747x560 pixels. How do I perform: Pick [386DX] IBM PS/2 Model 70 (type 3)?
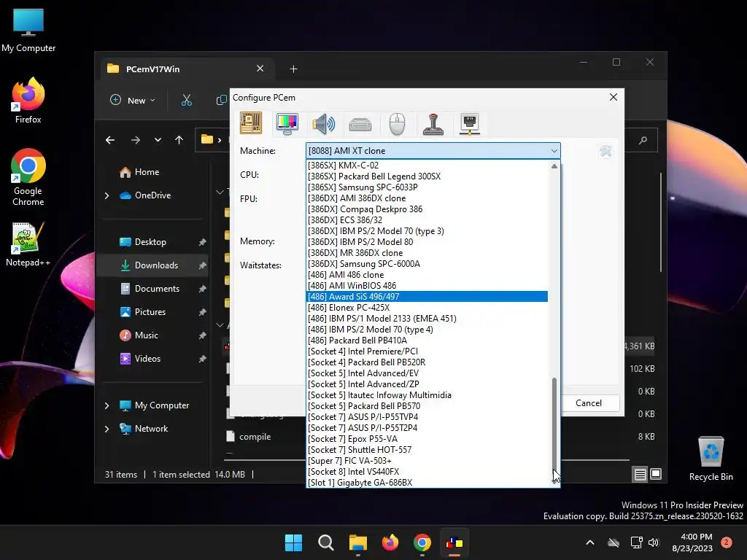point(427,231)
